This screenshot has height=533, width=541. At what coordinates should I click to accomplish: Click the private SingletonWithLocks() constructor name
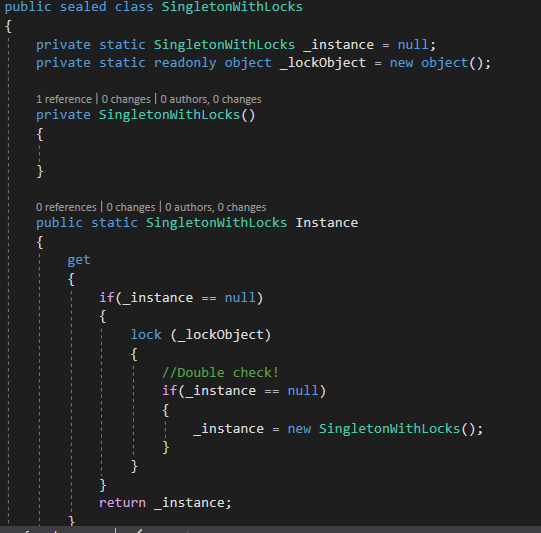177,115
